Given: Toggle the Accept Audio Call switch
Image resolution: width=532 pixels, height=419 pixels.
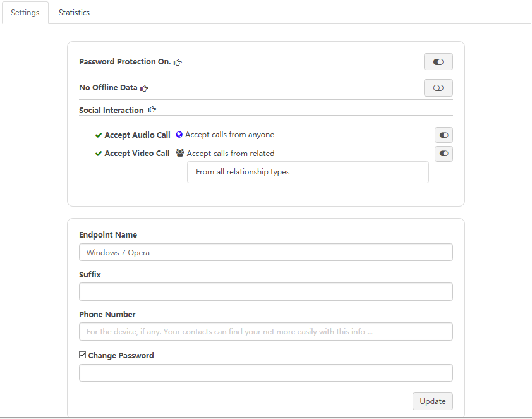Looking at the screenshot, I should coord(444,135).
